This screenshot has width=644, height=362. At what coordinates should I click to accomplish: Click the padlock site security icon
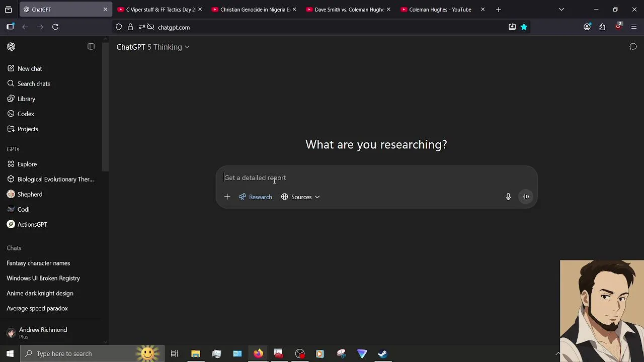point(130,27)
